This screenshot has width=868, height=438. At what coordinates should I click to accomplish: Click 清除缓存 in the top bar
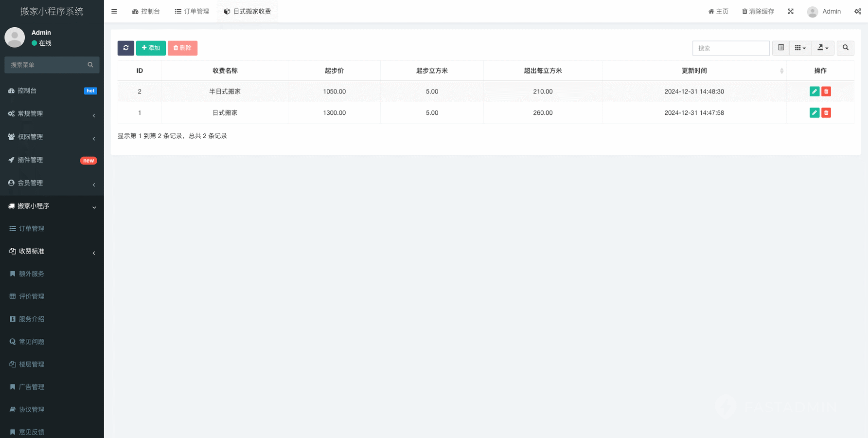pos(758,11)
